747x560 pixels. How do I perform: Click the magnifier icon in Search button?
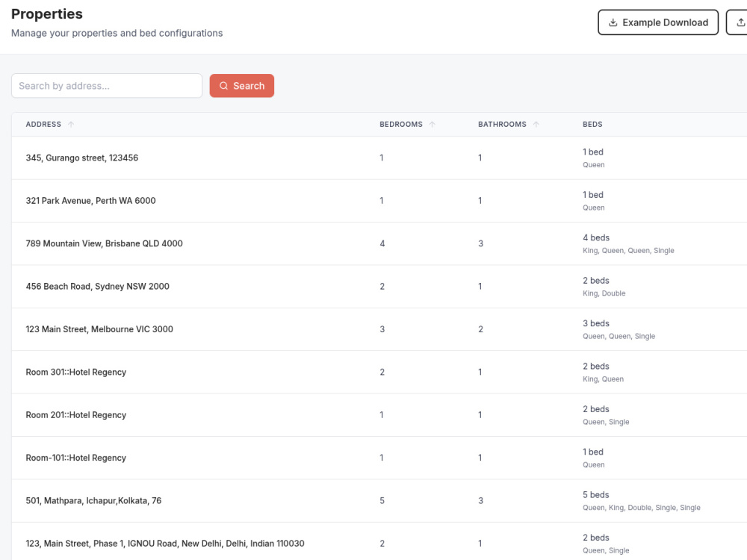click(x=223, y=86)
